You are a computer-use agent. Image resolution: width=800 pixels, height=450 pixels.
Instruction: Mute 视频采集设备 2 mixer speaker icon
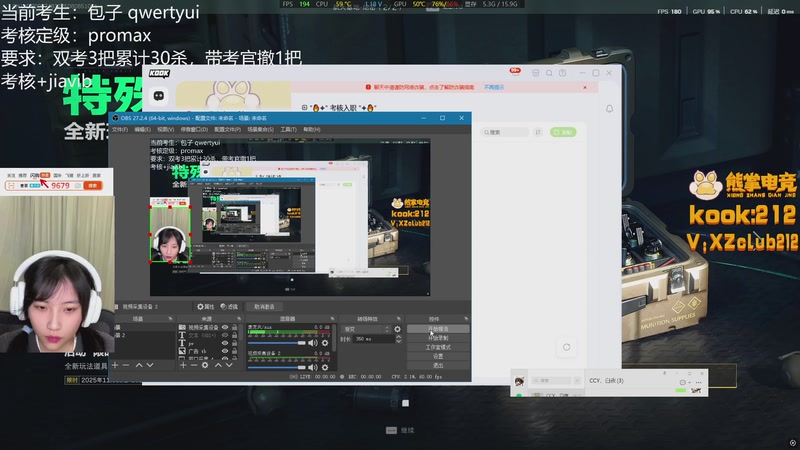313,367
